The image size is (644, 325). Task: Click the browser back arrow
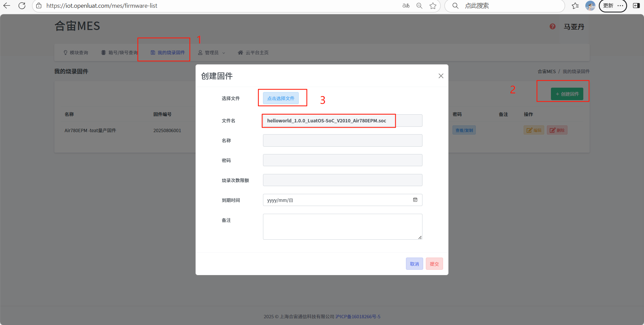click(7, 6)
